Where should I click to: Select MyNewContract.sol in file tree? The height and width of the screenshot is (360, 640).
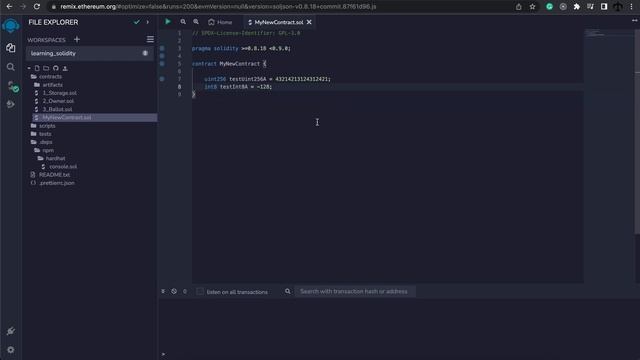94,118
